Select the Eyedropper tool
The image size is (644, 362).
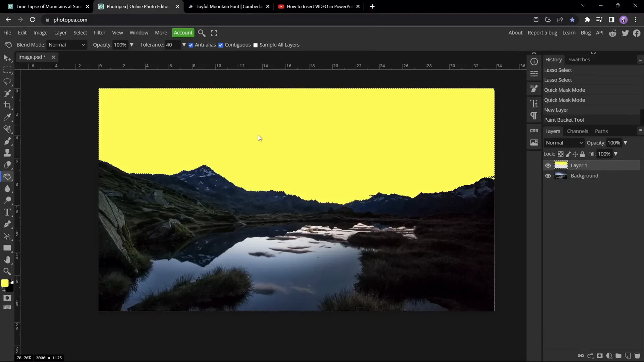coord(7,117)
